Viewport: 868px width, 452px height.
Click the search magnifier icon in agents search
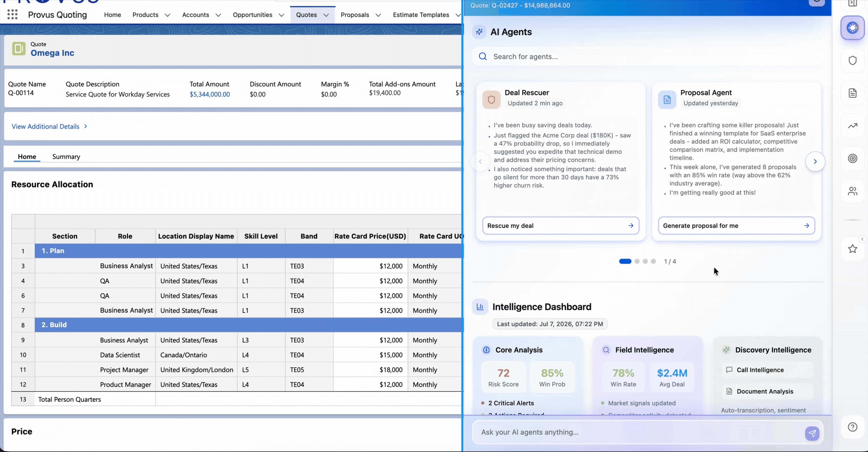(x=483, y=56)
